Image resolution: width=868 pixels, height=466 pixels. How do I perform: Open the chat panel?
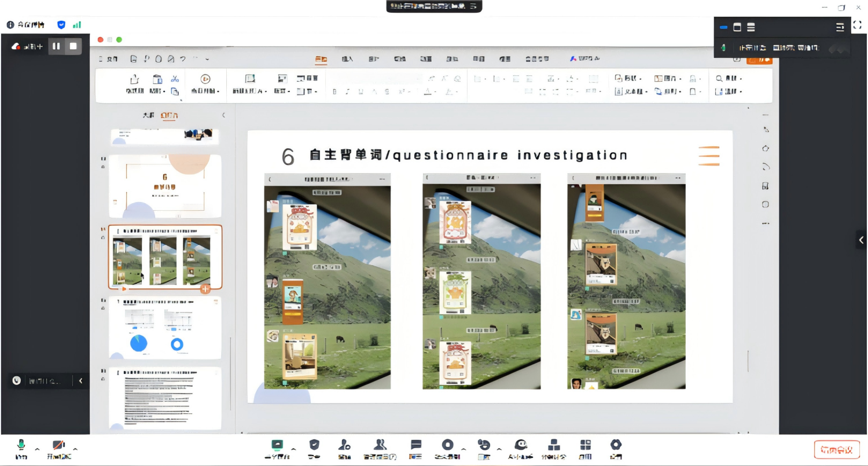(415, 446)
